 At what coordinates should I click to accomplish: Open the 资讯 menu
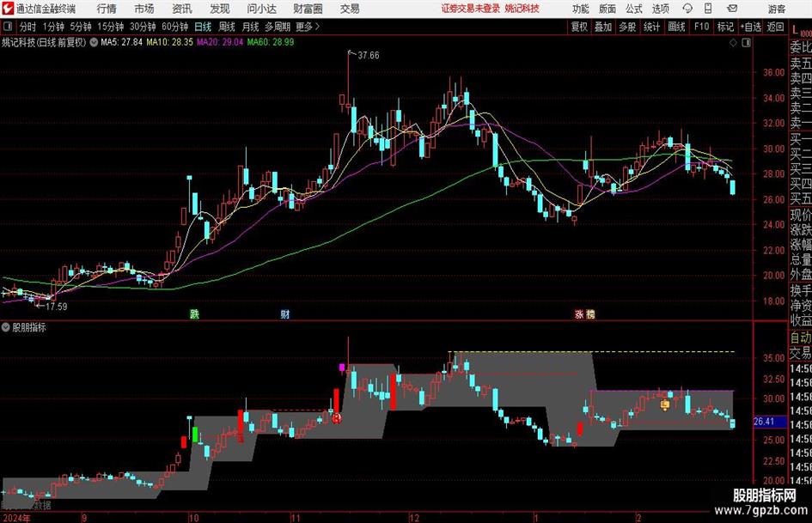point(182,9)
